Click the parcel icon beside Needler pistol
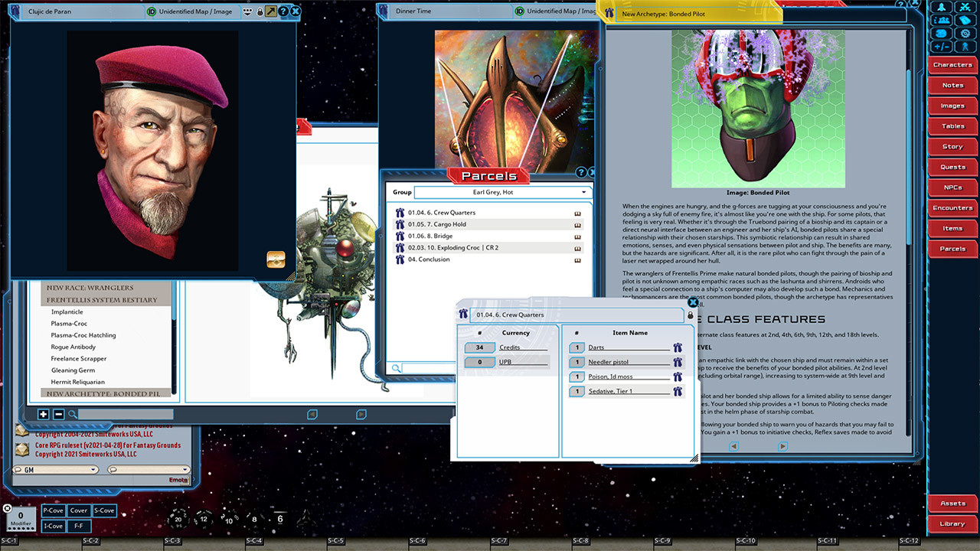The height and width of the screenshot is (551, 980). 677,362
